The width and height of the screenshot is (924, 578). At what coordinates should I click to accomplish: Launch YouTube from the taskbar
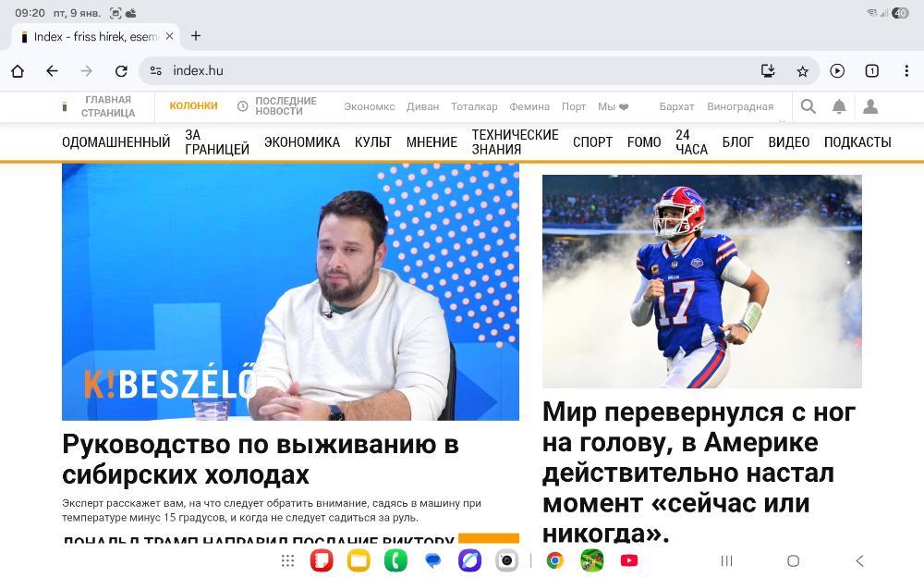pyautogui.click(x=628, y=560)
